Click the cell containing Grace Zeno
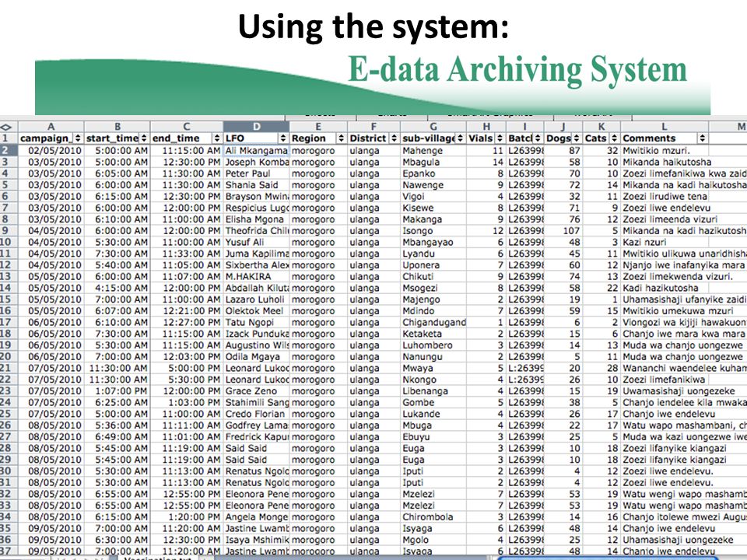 pos(256,391)
